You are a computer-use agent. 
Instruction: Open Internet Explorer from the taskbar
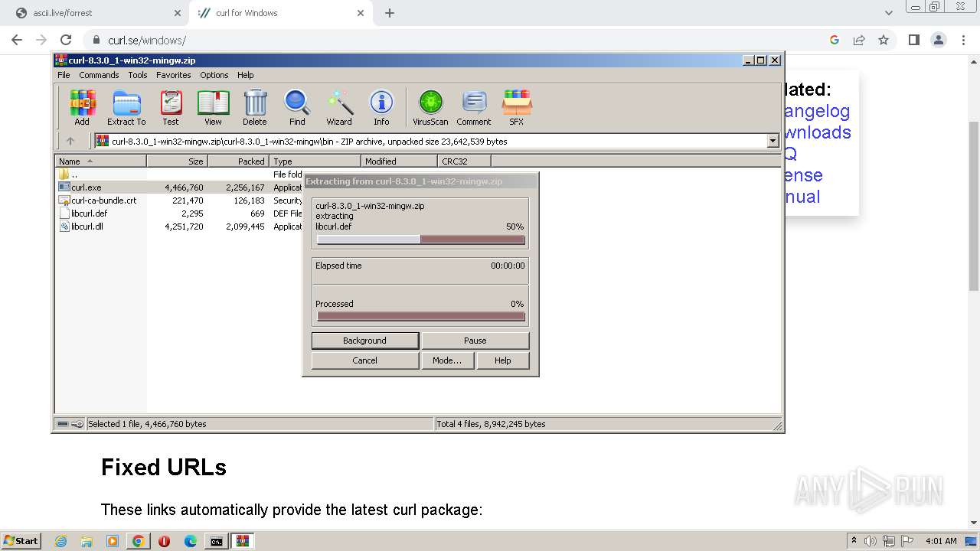coord(61,541)
